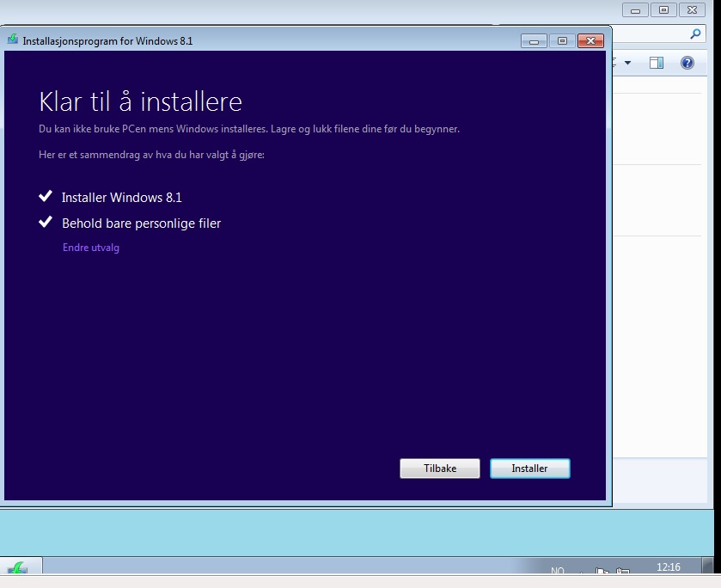721x588 pixels.
Task: Open the Endre utvalg link
Action: click(x=91, y=248)
